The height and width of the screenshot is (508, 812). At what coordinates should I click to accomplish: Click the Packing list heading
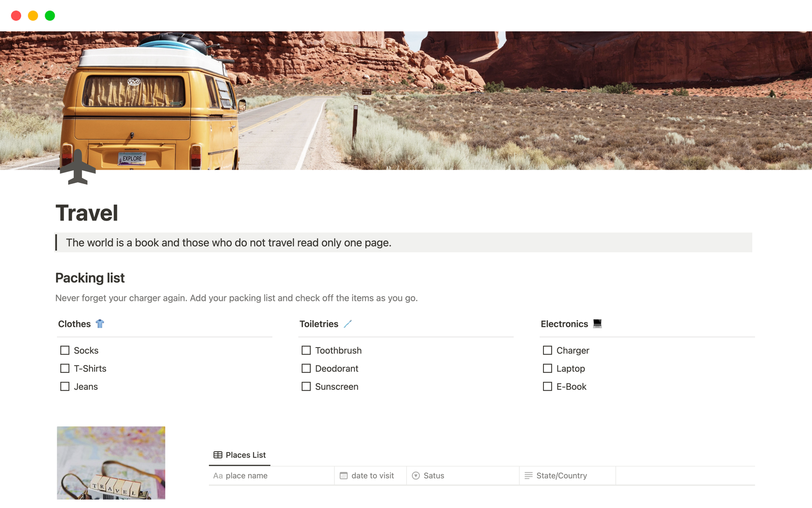pyautogui.click(x=90, y=278)
